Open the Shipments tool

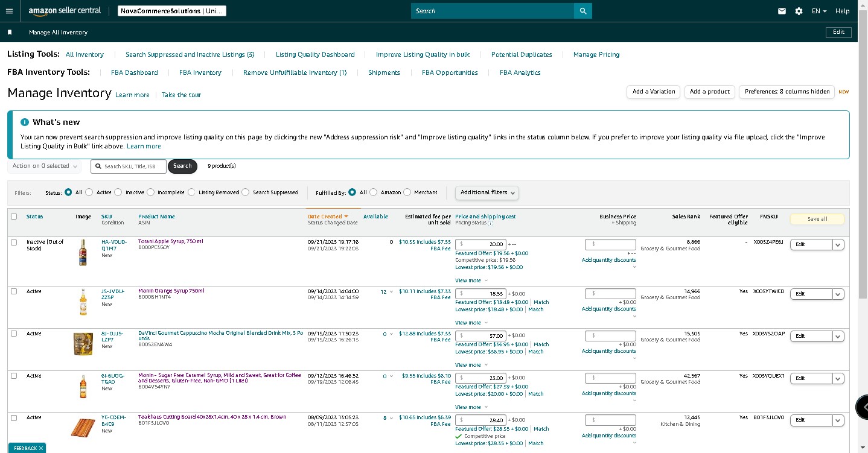coord(384,72)
